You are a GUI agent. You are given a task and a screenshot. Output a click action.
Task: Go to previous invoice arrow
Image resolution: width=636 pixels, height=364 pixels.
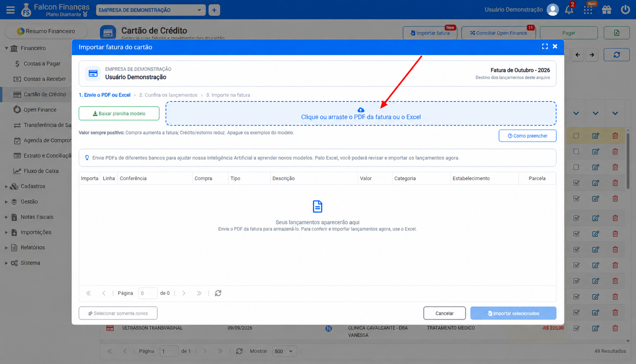pos(578,55)
